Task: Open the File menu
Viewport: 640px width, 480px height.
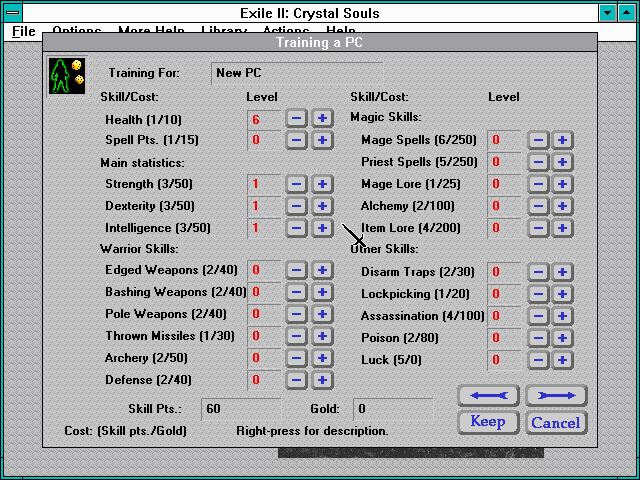Action: [x=24, y=31]
